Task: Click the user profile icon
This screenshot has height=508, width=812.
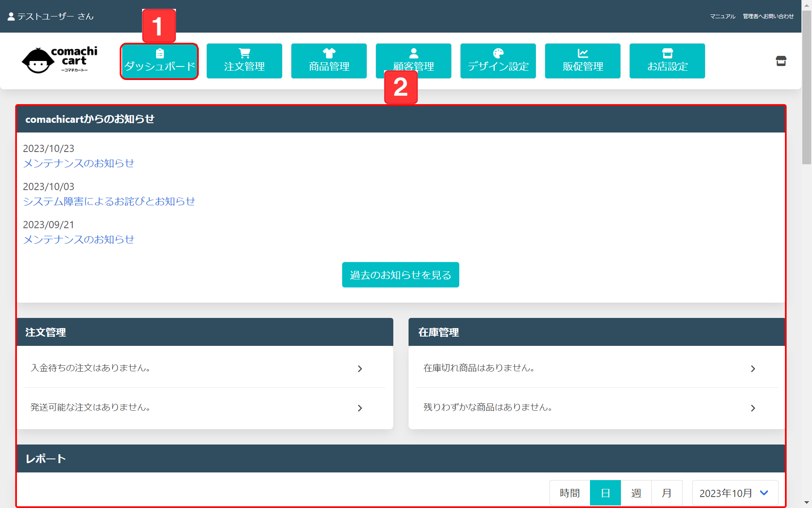Action: [x=11, y=17]
